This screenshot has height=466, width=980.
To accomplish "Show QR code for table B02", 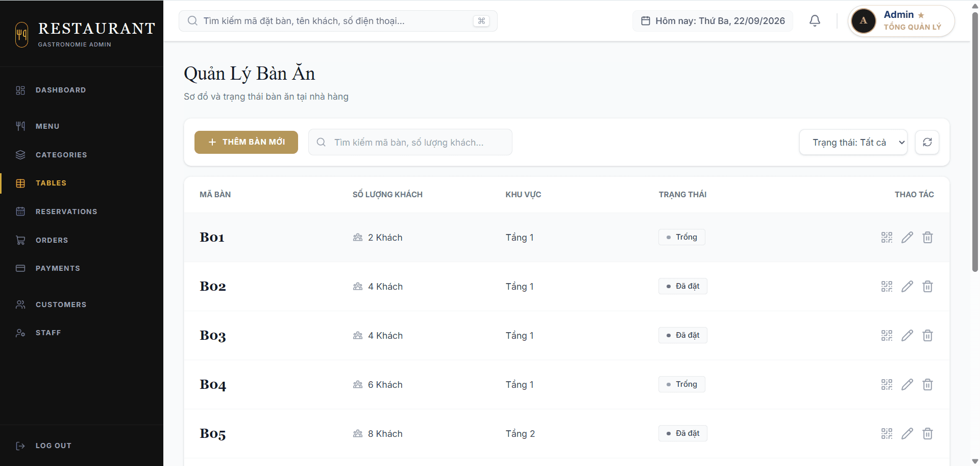I will (x=887, y=287).
